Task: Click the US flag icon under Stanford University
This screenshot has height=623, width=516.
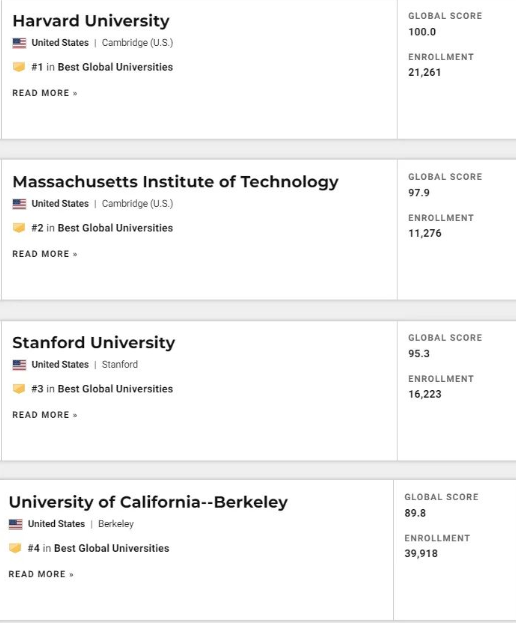Action: click(x=19, y=365)
